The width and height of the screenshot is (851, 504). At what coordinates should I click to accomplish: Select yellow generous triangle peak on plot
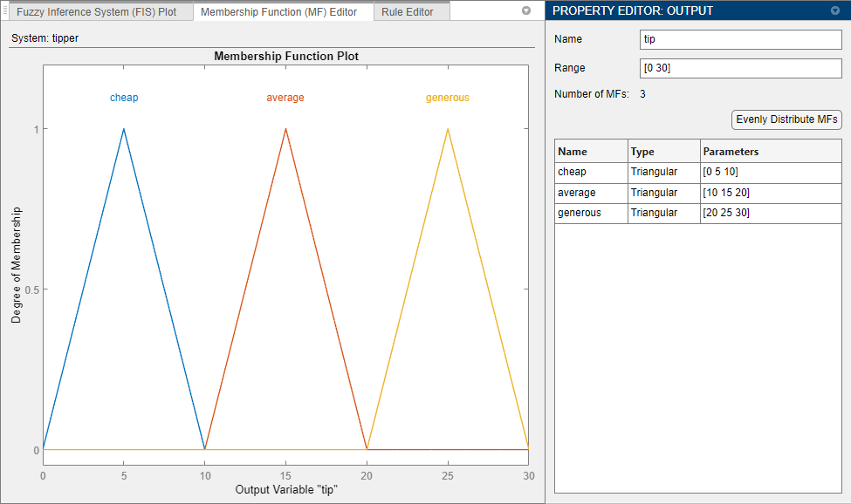coord(448,130)
